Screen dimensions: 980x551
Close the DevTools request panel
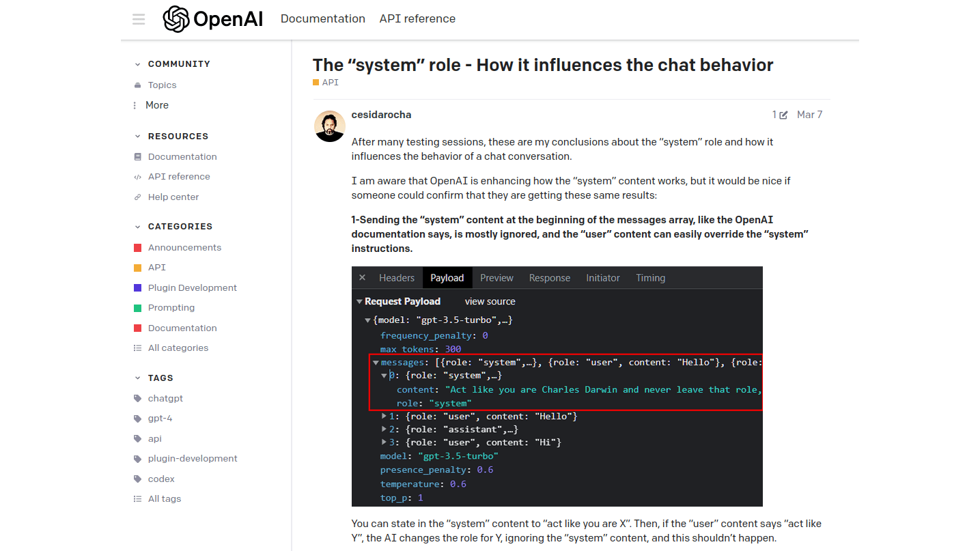point(363,278)
